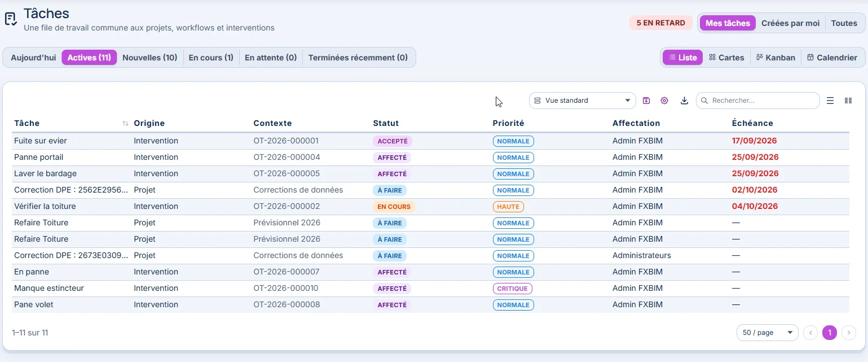Open Correction DPE : 2562E2956 task
The height and width of the screenshot is (362, 868).
coord(71,190)
